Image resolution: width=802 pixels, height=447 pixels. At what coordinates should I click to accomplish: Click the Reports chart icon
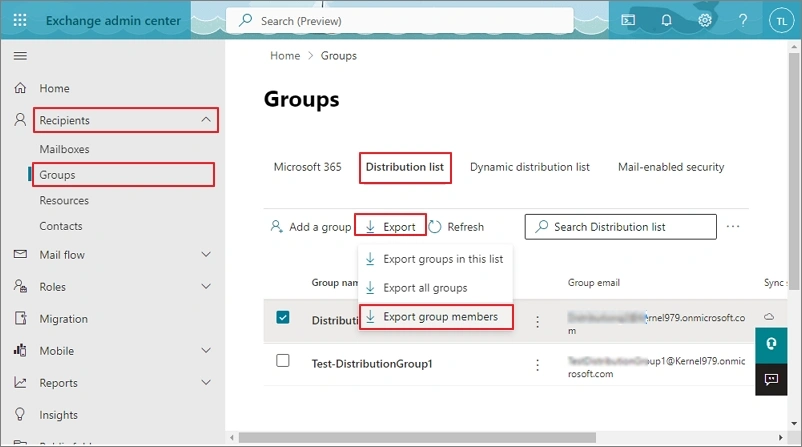(x=20, y=382)
